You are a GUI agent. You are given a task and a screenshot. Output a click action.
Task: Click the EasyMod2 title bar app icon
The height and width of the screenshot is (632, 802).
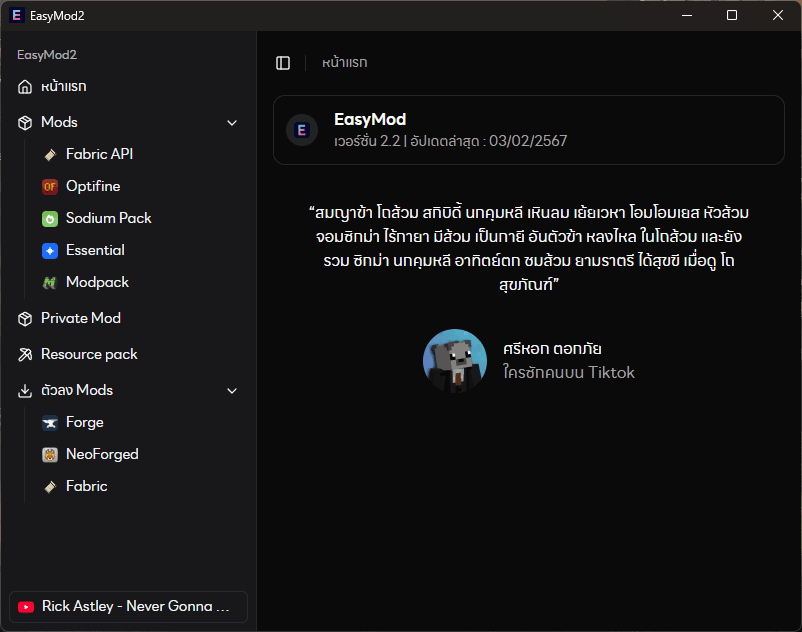point(16,15)
